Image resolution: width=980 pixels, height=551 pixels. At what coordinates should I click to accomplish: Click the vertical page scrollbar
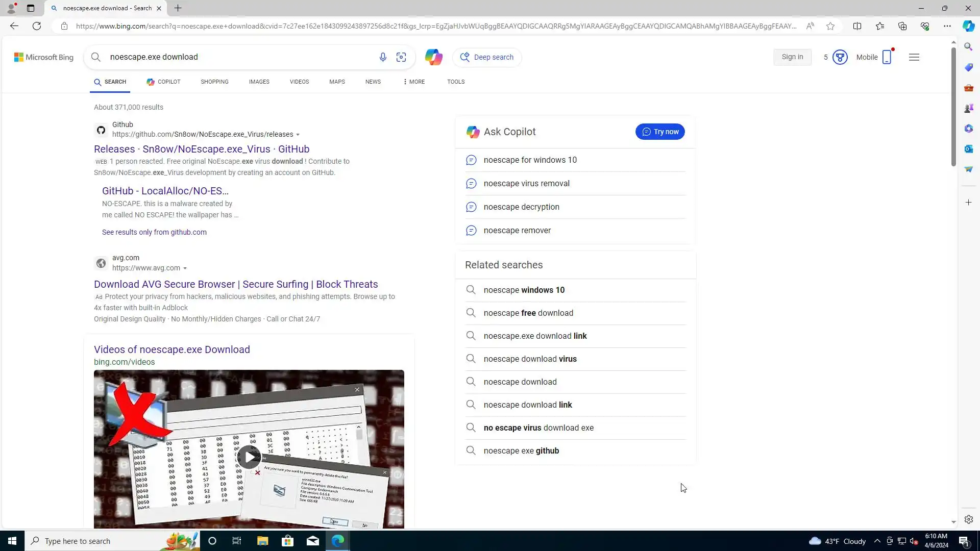pyautogui.click(x=953, y=107)
